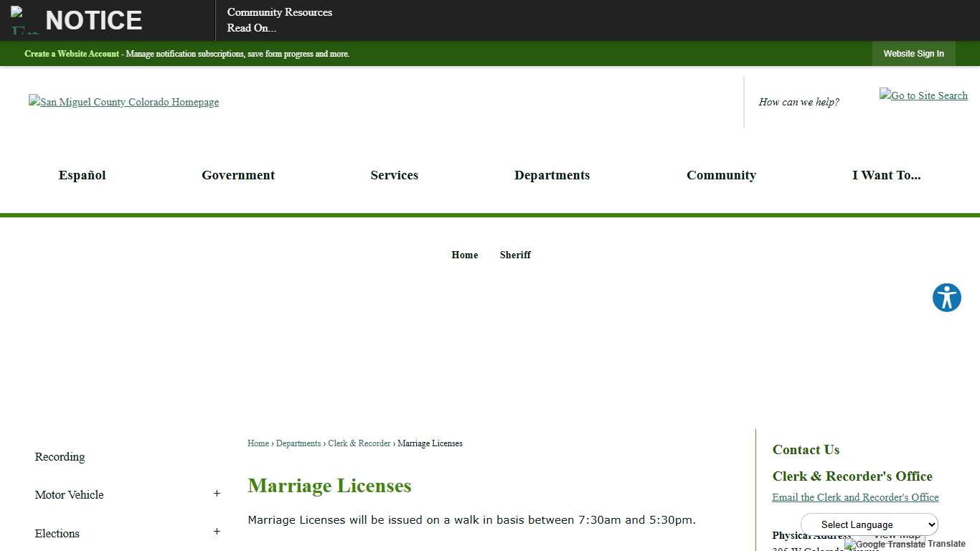Email the Clerk and Recorder's Office
This screenshot has width=980, height=551.
click(855, 497)
